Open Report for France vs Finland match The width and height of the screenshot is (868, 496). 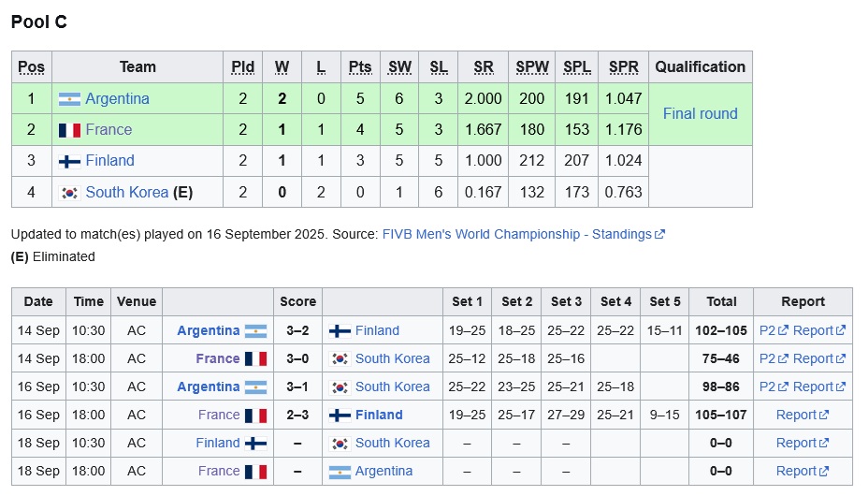[x=803, y=416]
